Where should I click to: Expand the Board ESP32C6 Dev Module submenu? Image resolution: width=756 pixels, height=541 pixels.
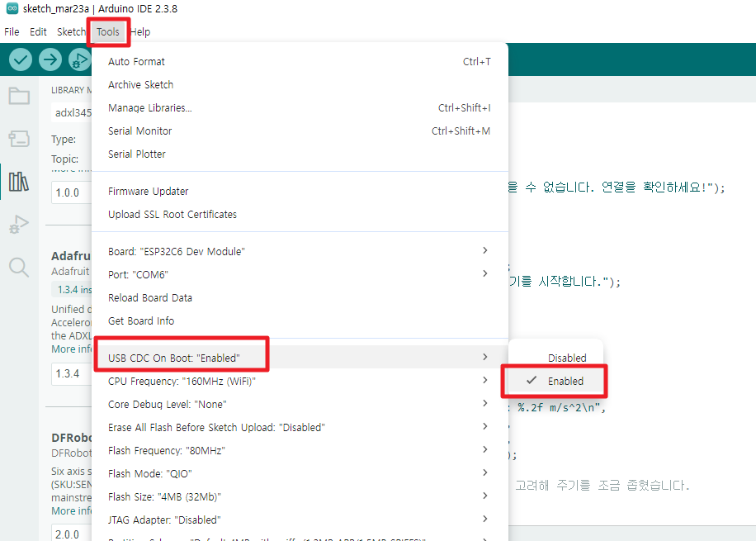click(x=300, y=251)
